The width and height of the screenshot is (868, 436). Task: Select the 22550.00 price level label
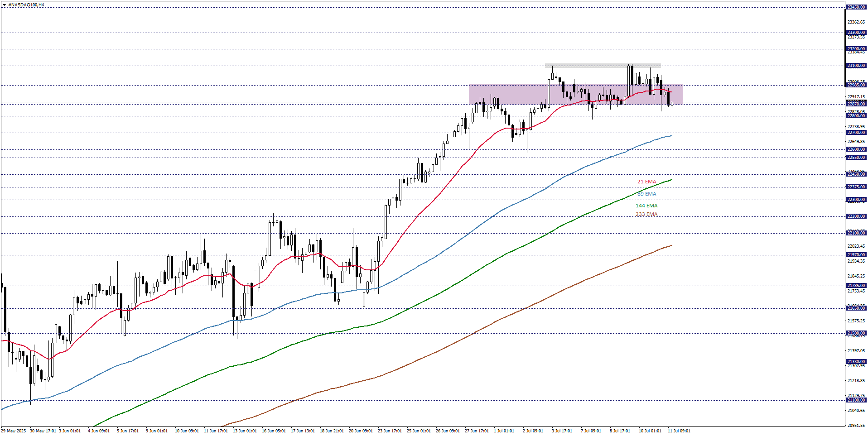[x=856, y=158]
